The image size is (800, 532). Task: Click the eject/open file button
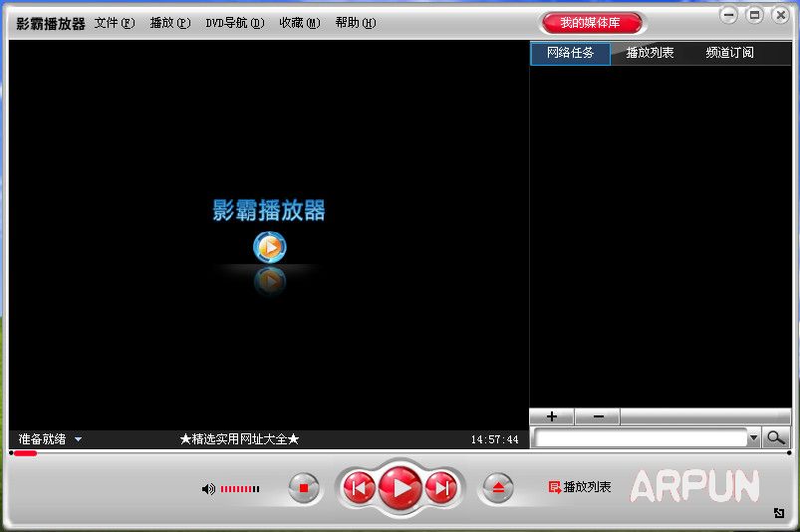click(498, 488)
